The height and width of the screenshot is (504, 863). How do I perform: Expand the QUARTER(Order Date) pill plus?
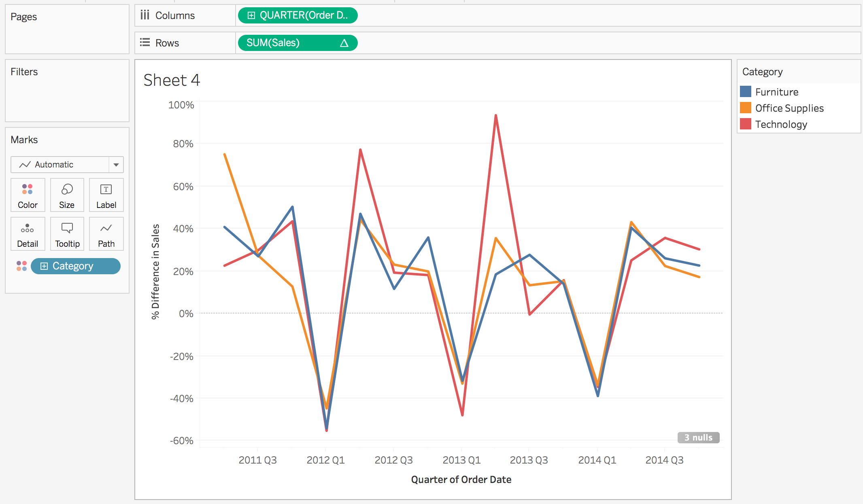(x=251, y=15)
